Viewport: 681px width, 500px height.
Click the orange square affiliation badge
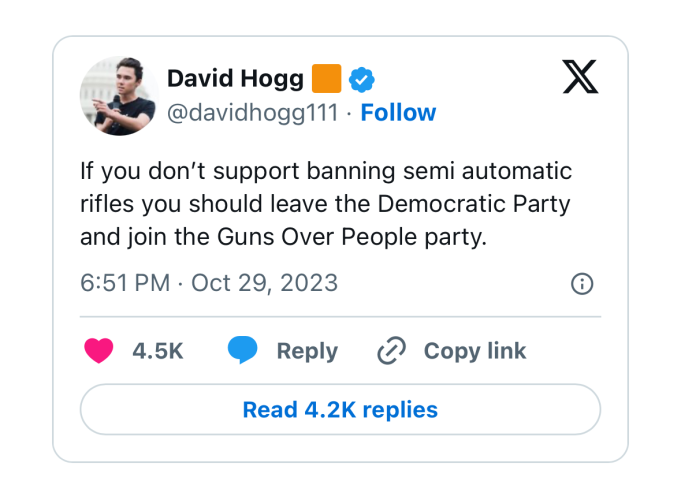tap(327, 79)
